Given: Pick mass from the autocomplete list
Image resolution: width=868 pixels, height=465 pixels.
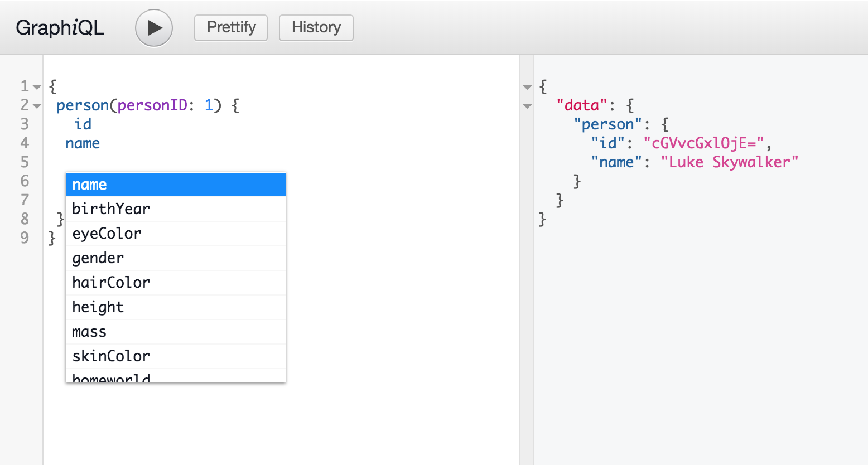Looking at the screenshot, I should [175, 332].
